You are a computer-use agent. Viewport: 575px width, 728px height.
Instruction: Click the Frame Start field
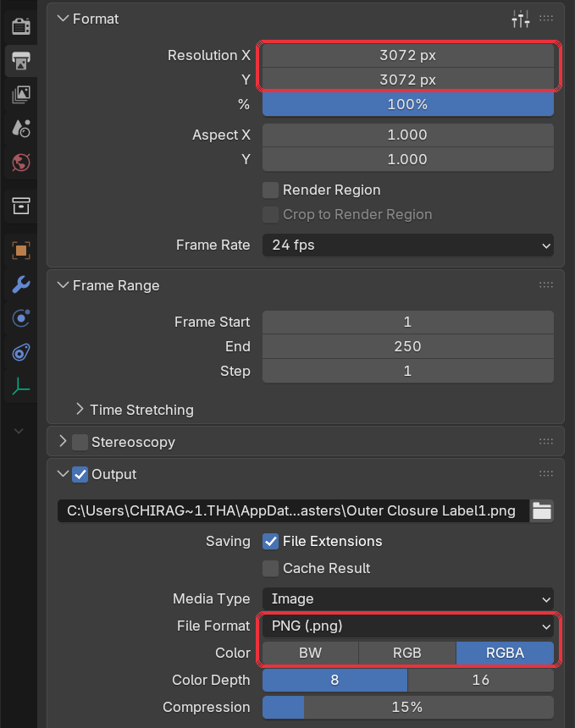(408, 323)
